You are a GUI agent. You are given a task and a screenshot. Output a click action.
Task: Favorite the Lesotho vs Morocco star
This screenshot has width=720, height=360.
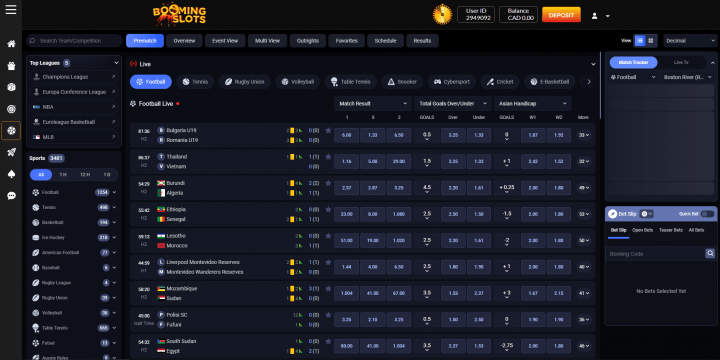pos(328,236)
